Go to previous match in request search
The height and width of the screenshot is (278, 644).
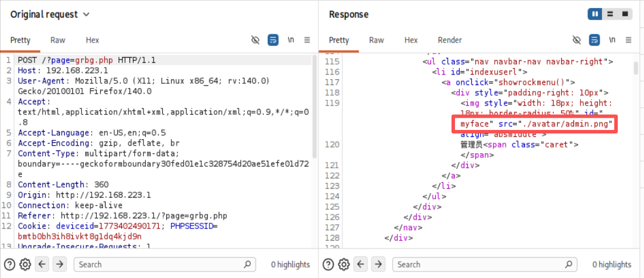click(x=42, y=264)
